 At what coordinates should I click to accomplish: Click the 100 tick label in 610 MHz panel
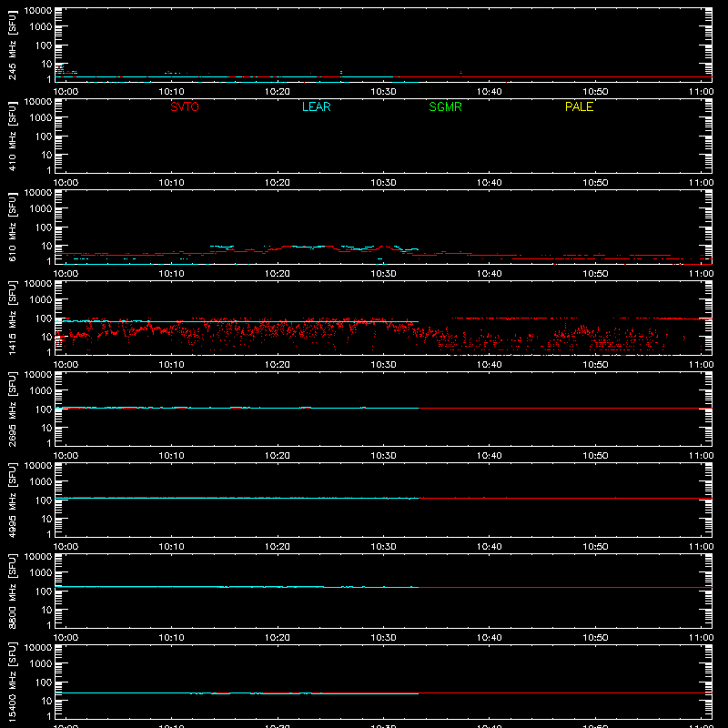click(x=44, y=227)
